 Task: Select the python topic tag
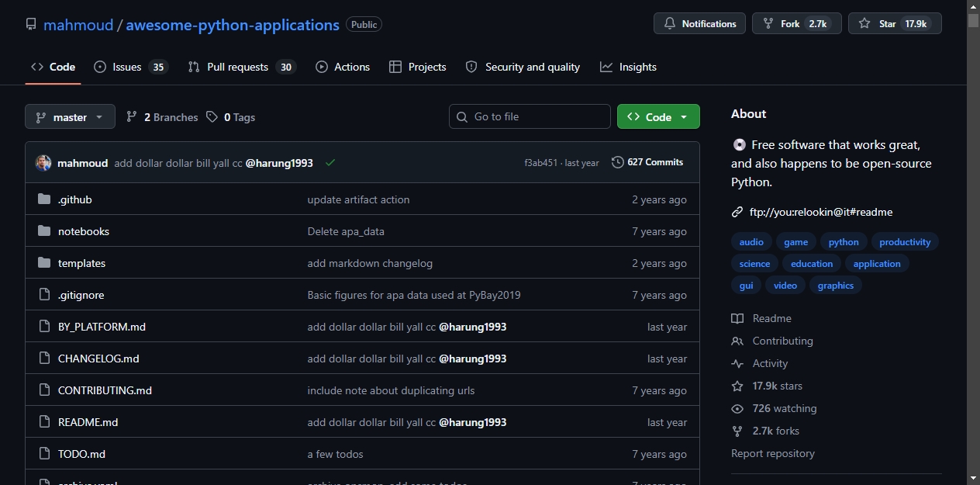coord(844,242)
